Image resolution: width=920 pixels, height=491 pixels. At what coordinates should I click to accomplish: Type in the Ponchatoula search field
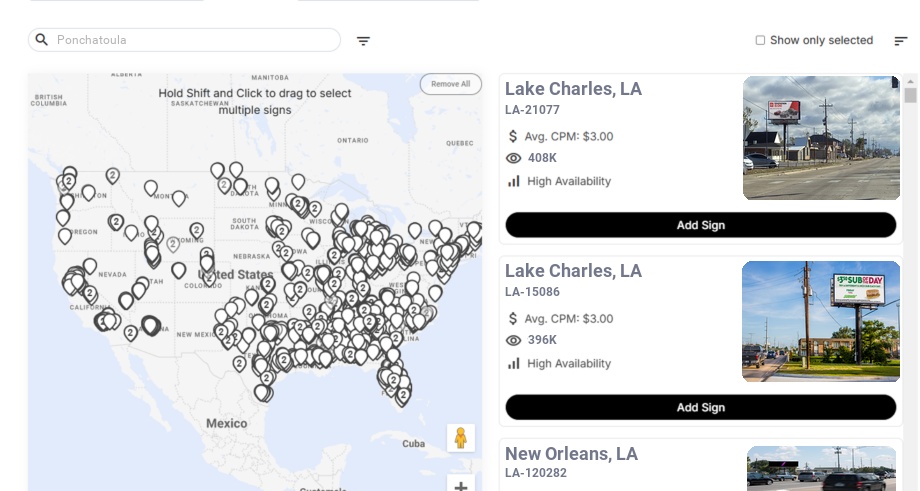tap(195, 40)
